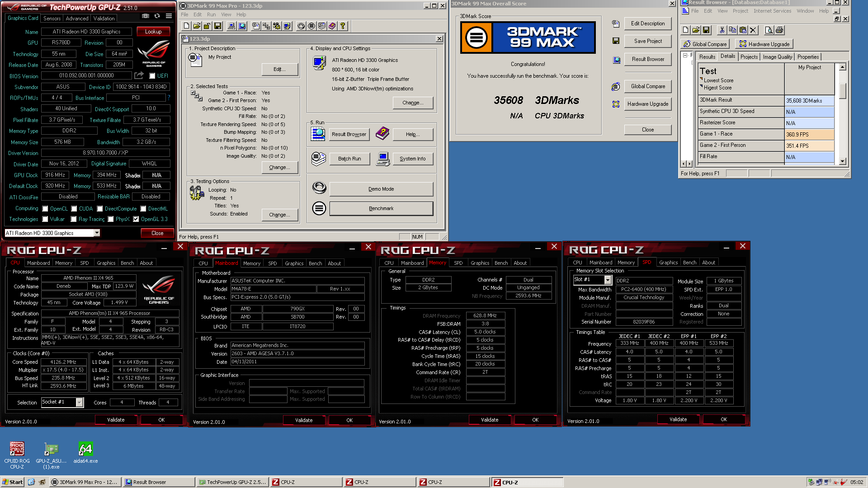Open the CPUID ROG CPU-Z desktop icon
The height and width of the screenshot is (488, 868).
click(17, 455)
